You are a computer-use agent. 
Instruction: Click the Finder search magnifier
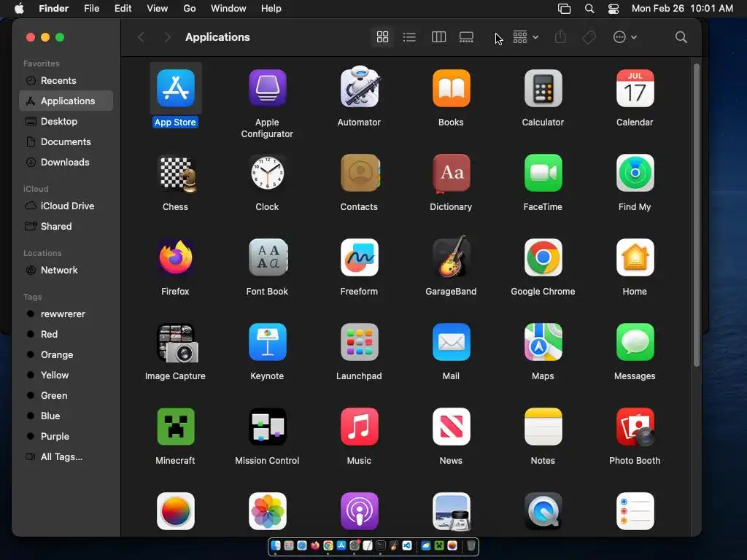tap(681, 36)
